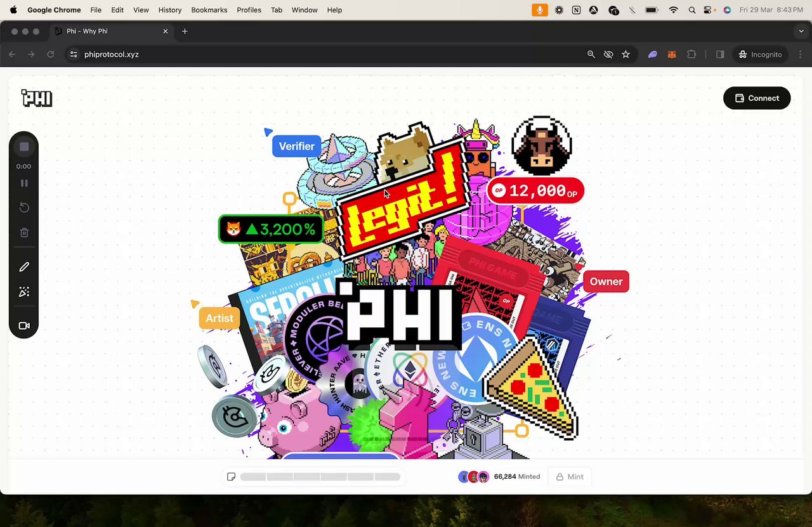
Task: Open the History menu
Action: click(170, 10)
